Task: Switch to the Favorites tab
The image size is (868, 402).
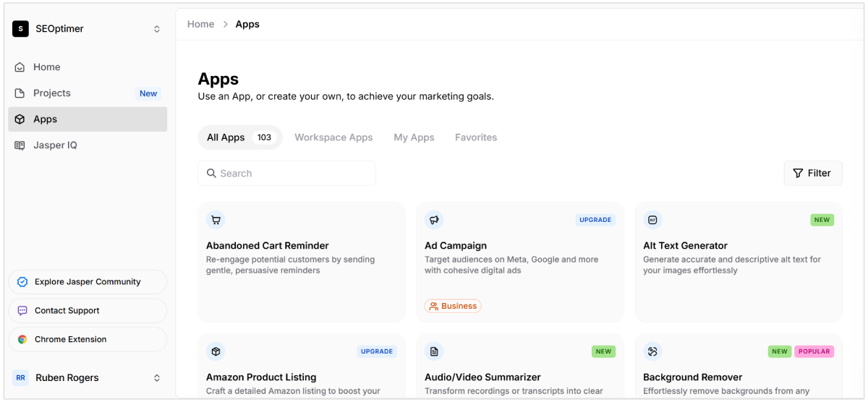Action: (475, 137)
